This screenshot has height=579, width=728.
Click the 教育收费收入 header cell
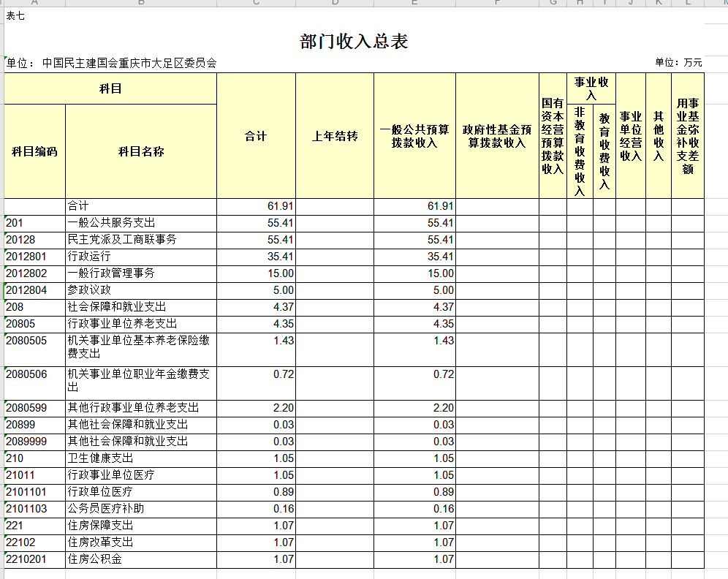pyautogui.click(x=604, y=151)
